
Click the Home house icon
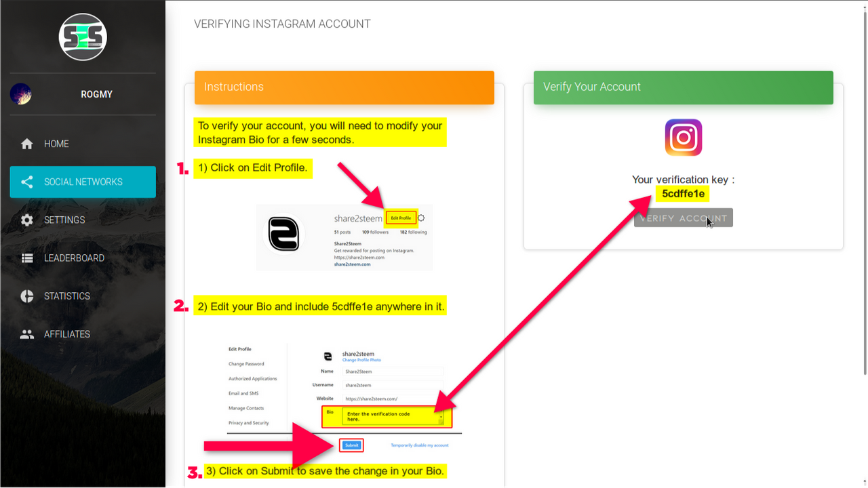click(x=27, y=144)
